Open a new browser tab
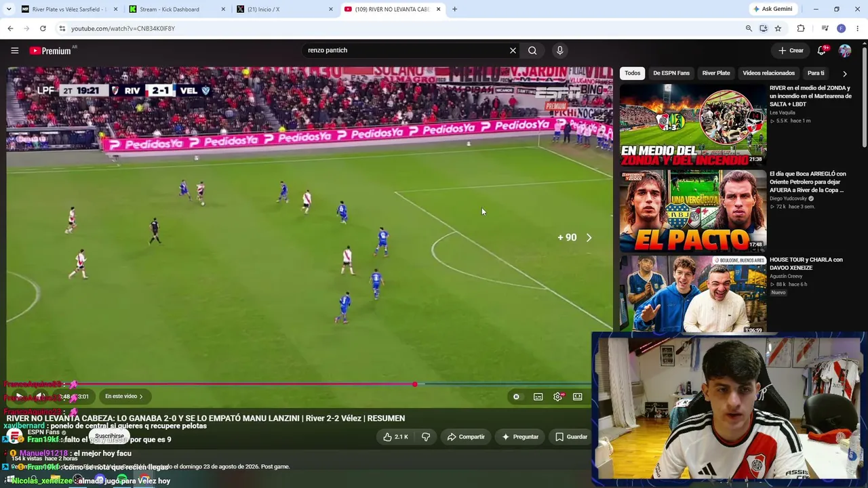Image resolution: width=868 pixels, height=488 pixels. tap(454, 9)
